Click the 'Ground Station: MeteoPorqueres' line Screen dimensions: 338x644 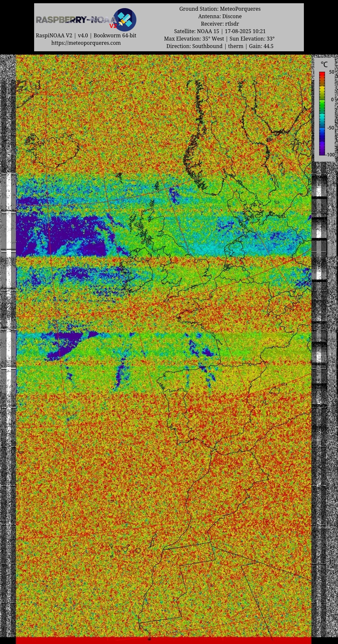[220, 9]
